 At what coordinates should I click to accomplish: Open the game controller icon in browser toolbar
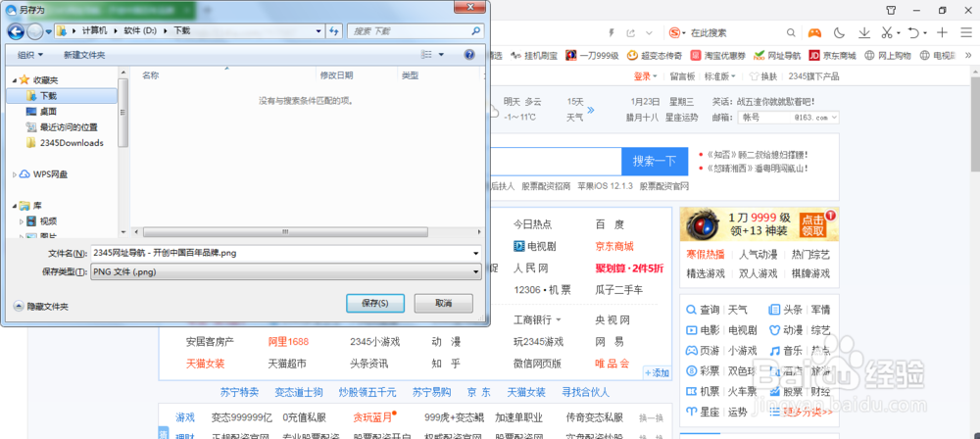(814, 32)
